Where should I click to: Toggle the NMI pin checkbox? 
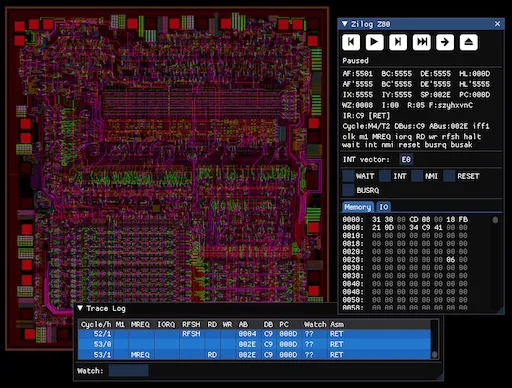[x=417, y=176]
